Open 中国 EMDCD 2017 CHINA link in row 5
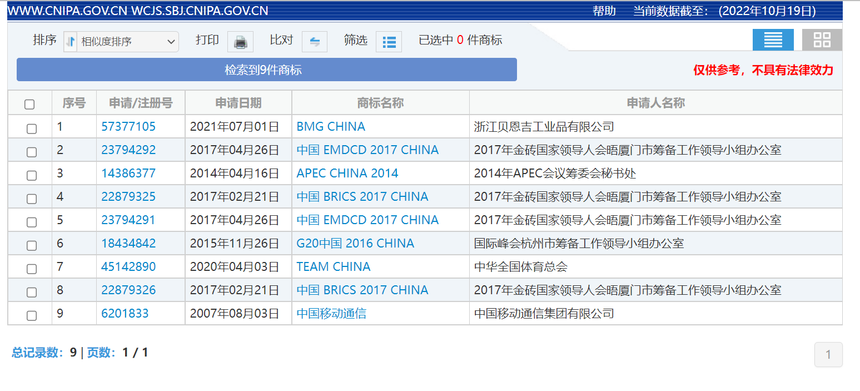This screenshot has width=860, height=391. click(x=367, y=220)
